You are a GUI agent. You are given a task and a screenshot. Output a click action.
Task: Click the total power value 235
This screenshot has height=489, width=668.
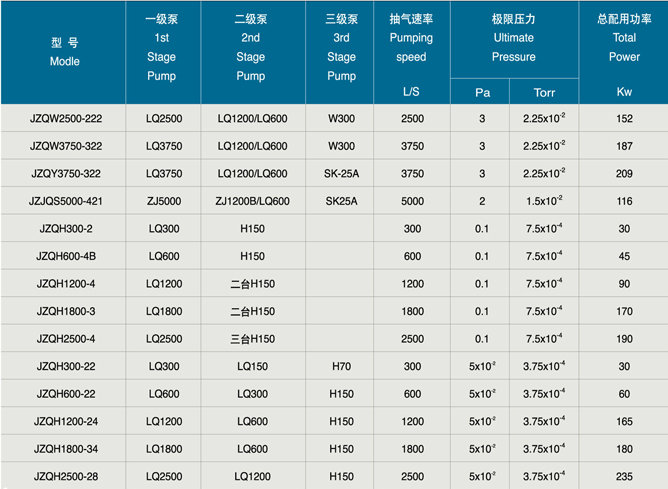(624, 476)
